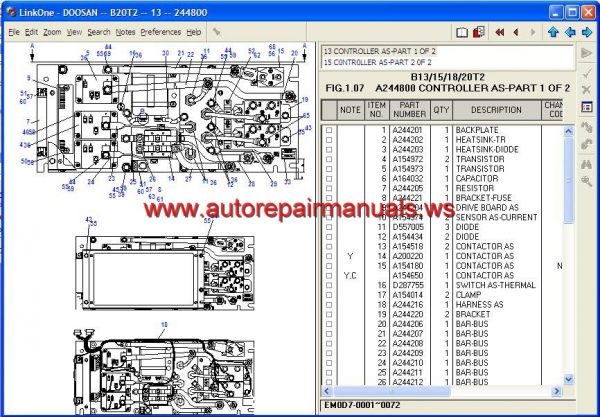
Task: Open the book view icon
Action: [x=462, y=33]
